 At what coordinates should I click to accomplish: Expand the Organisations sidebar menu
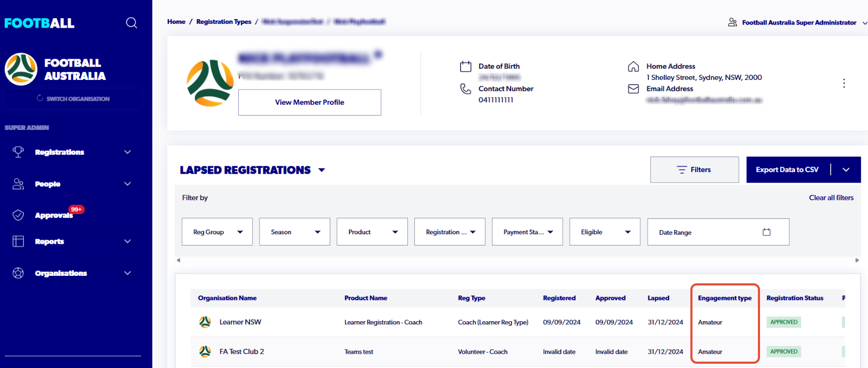click(128, 273)
